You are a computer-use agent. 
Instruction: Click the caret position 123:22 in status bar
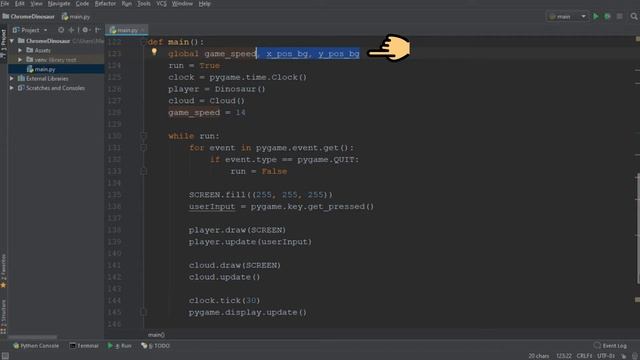coord(564,356)
